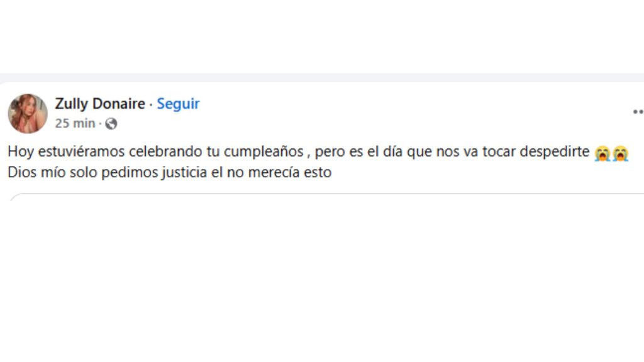
Task: Click the closing word esto
Action: 318,172
